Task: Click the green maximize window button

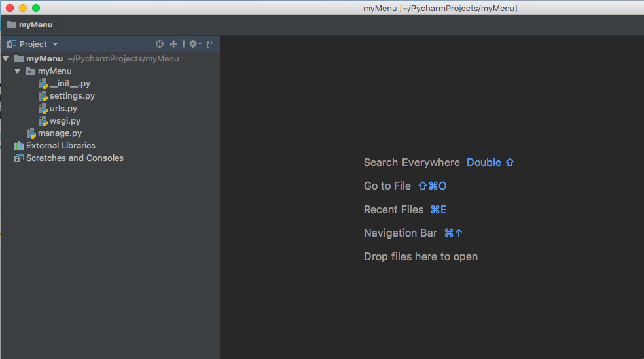Action: (x=36, y=8)
